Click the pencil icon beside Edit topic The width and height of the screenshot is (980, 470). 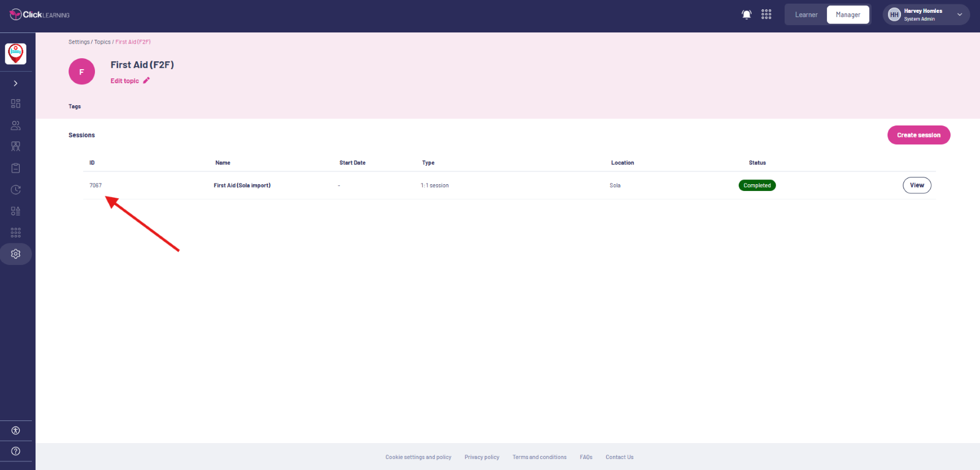(146, 81)
